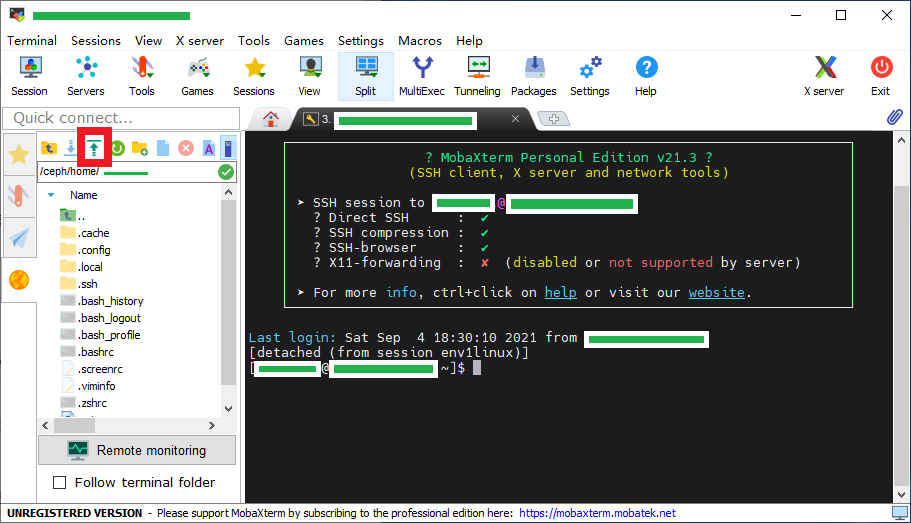Screen dimensions: 911x523
Task: Start MultiExec mode
Action: [x=422, y=76]
